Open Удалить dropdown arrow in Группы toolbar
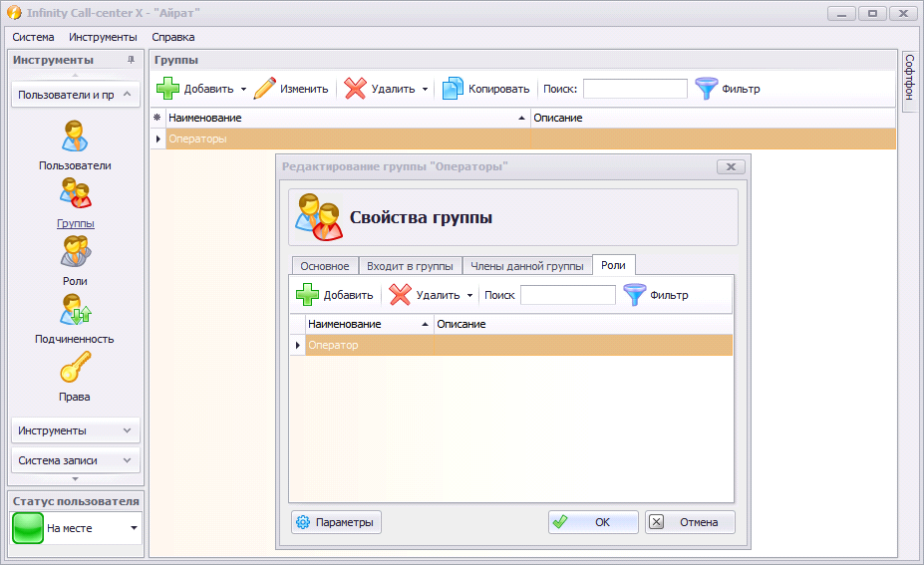924x565 pixels. (x=425, y=89)
